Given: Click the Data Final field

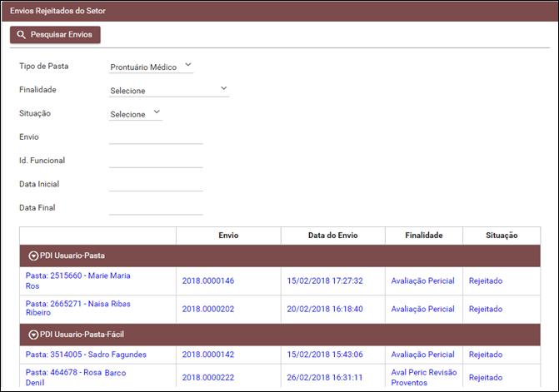Looking at the screenshot, I should coord(156,207).
